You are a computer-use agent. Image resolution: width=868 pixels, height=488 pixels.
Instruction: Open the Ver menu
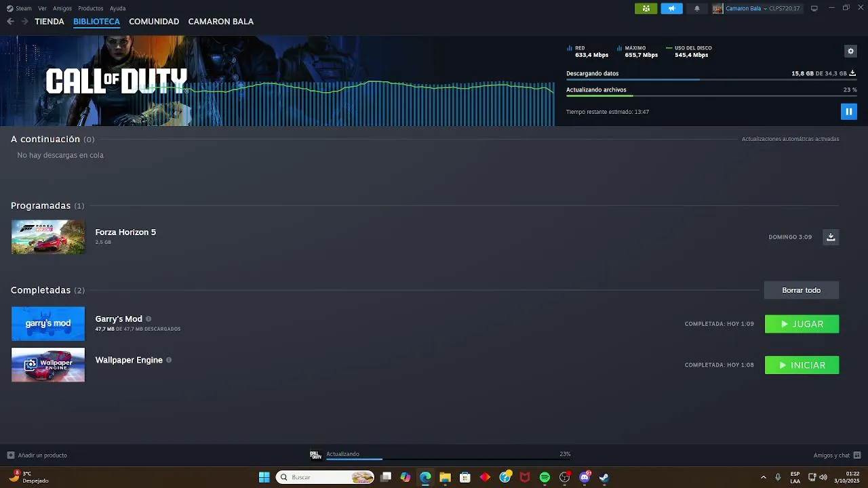point(43,8)
